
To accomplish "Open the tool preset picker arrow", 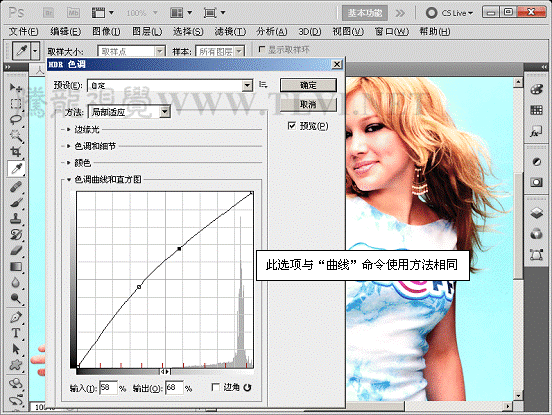I will tap(35, 51).
